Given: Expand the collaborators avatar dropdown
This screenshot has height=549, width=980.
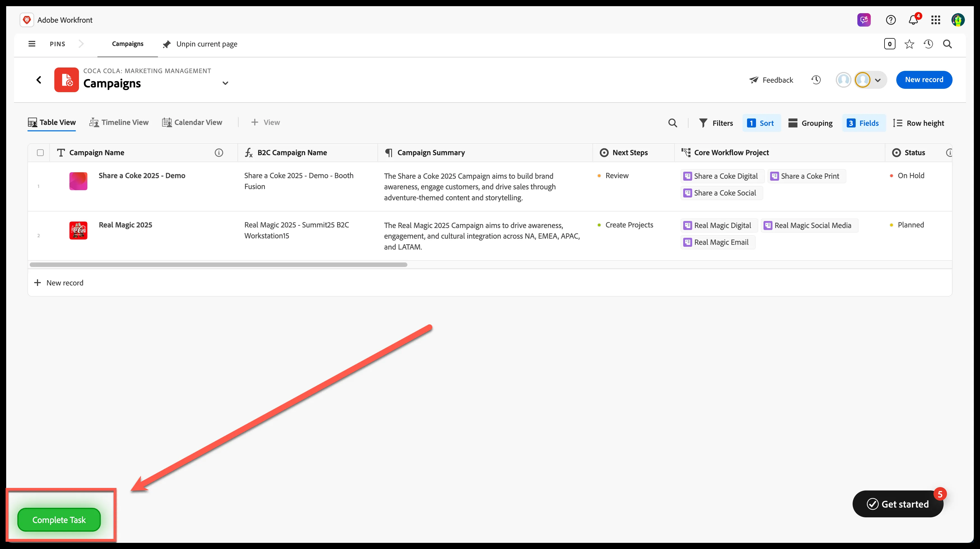Looking at the screenshot, I should tap(878, 80).
